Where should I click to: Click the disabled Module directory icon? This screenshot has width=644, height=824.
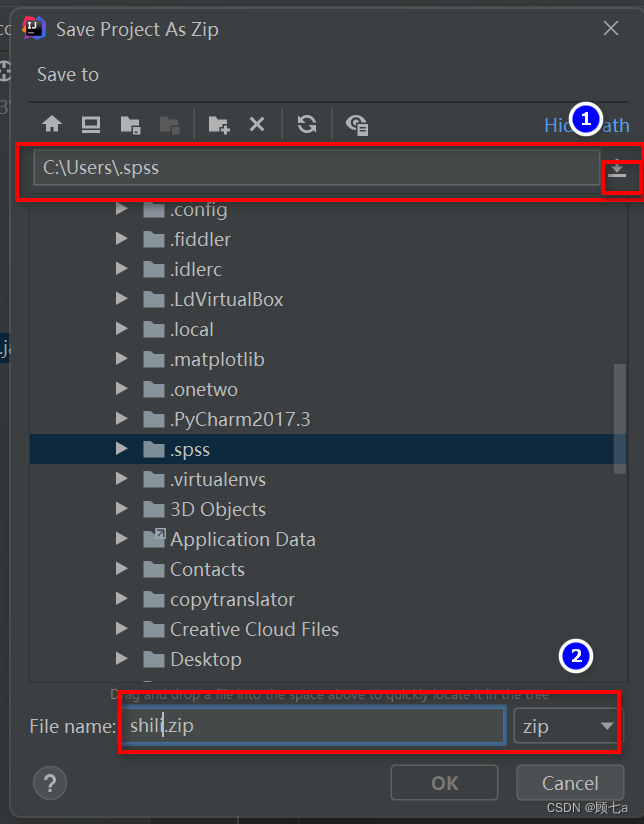point(169,125)
